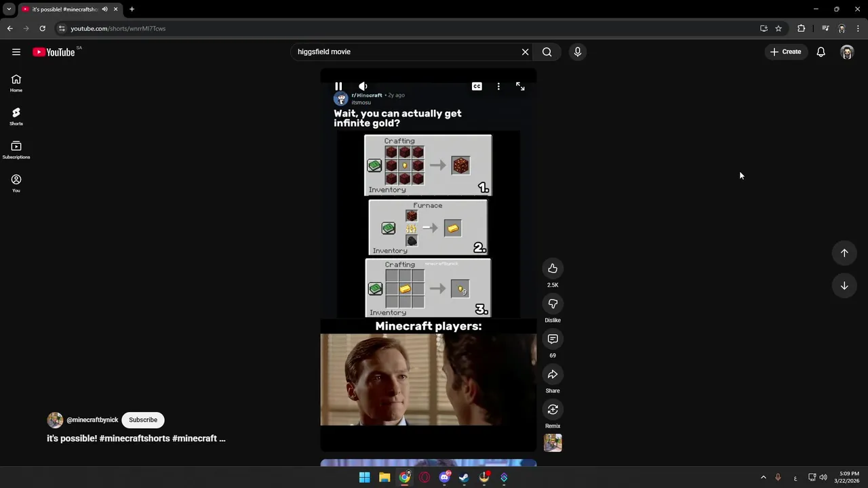
Task: Open File Explorer from the taskbar
Action: 384,478
